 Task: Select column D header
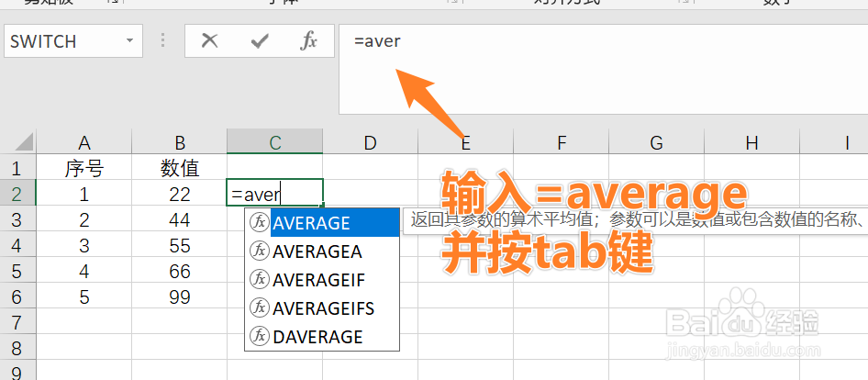point(370,142)
